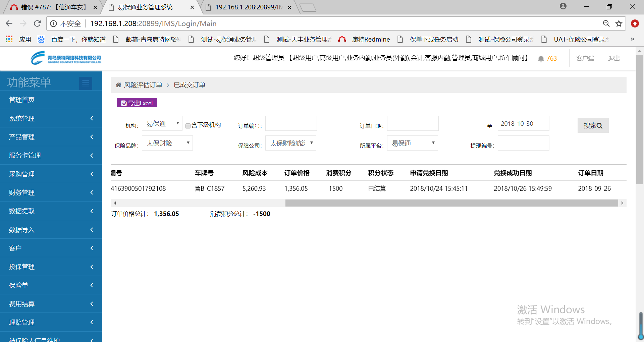The image size is (644, 342).
Task: Open 管理首页 in the sidebar
Action: [22, 100]
